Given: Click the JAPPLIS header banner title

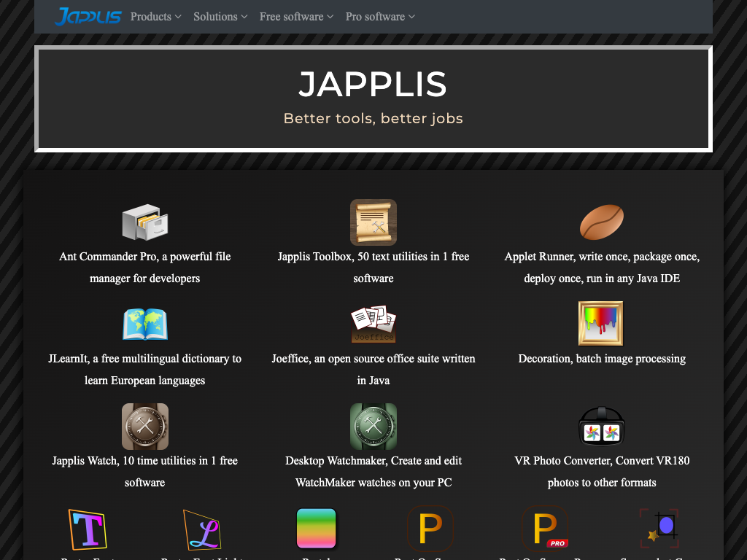Looking at the screenshot, I should tap(373, 85).
